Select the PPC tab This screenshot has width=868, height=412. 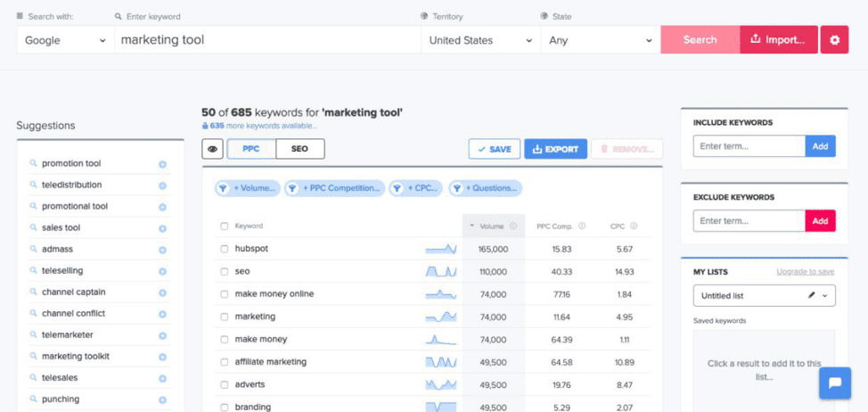pos(251,149)
